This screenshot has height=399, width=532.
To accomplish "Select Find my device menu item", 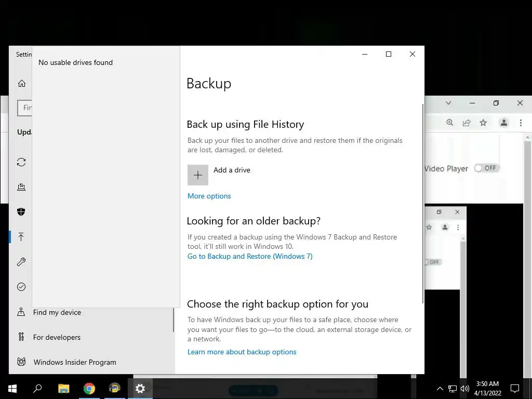I will point(57,312).
